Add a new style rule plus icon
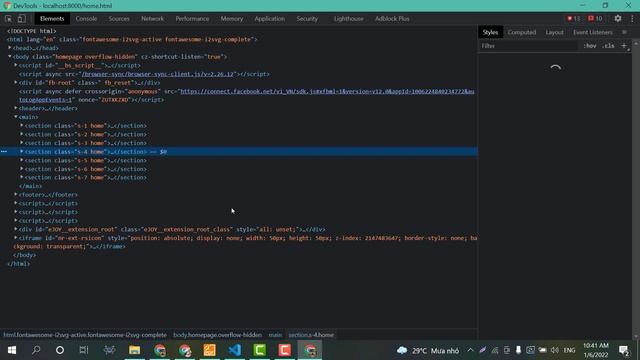The image size is (640, 360). coord(624,46)
